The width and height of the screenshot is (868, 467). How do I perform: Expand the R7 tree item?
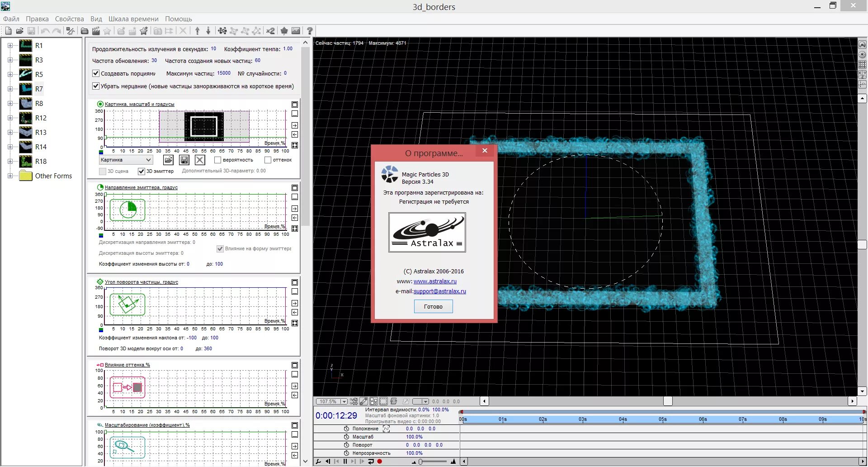point(10,89)
